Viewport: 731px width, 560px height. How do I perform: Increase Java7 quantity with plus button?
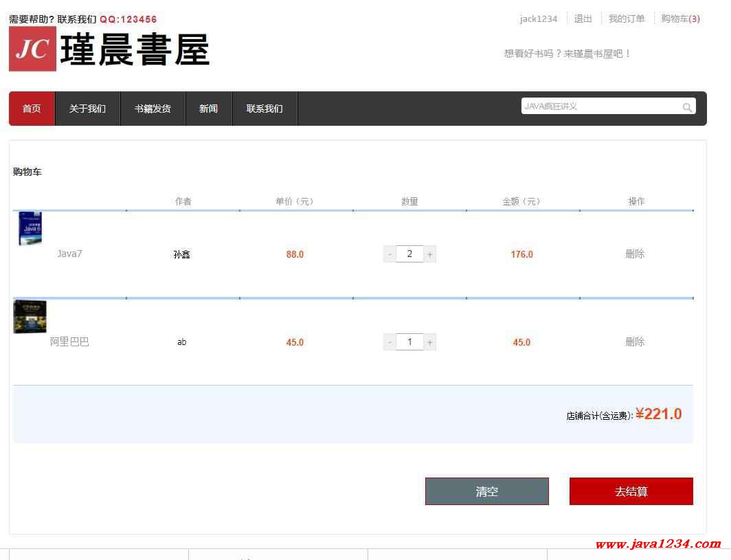click(430, 254)
